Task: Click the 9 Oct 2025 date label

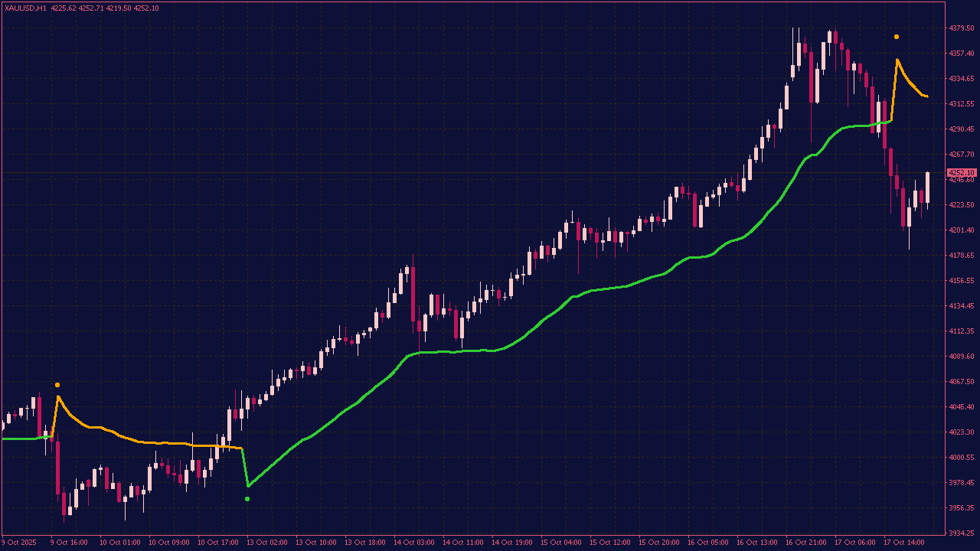Action: pyautogui.click(x=19, y=543)
